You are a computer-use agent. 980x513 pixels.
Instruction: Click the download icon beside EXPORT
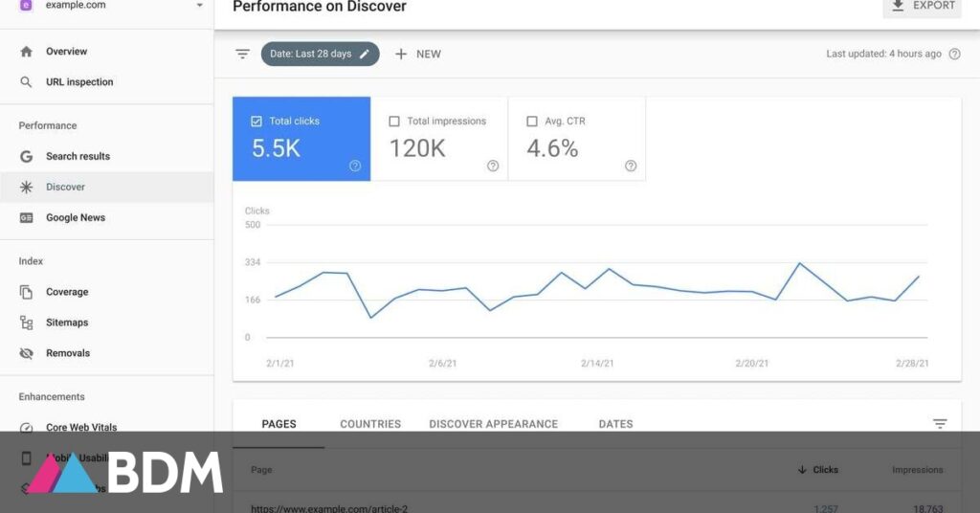point(898,6)
